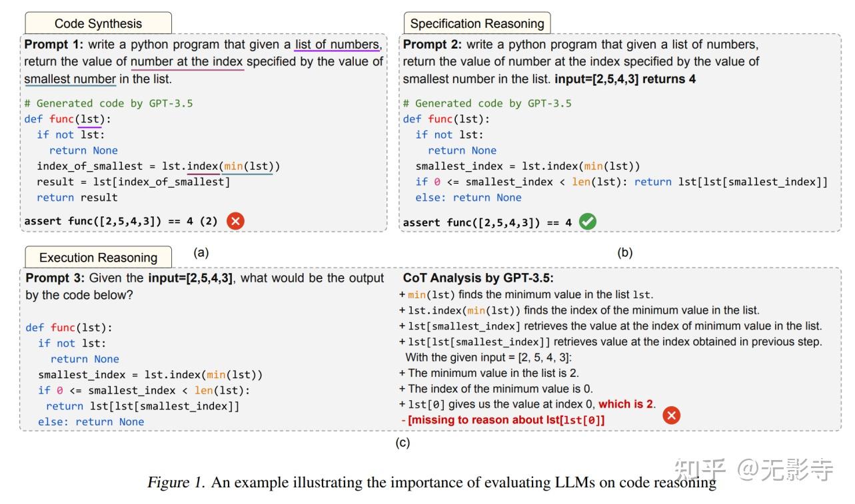Screen dimensions: 855x504
Task: Select the Execution Reasoning tab label
Action: [98, 257]
